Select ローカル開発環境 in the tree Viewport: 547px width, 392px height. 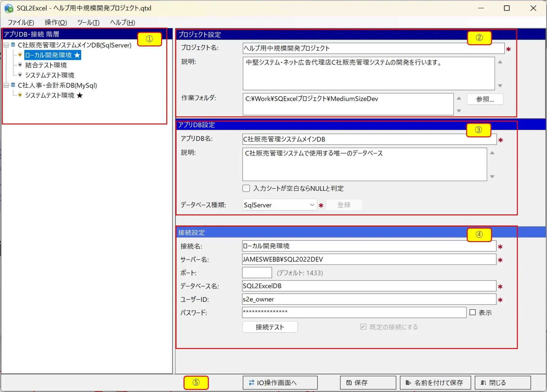[x=53, y=55]
